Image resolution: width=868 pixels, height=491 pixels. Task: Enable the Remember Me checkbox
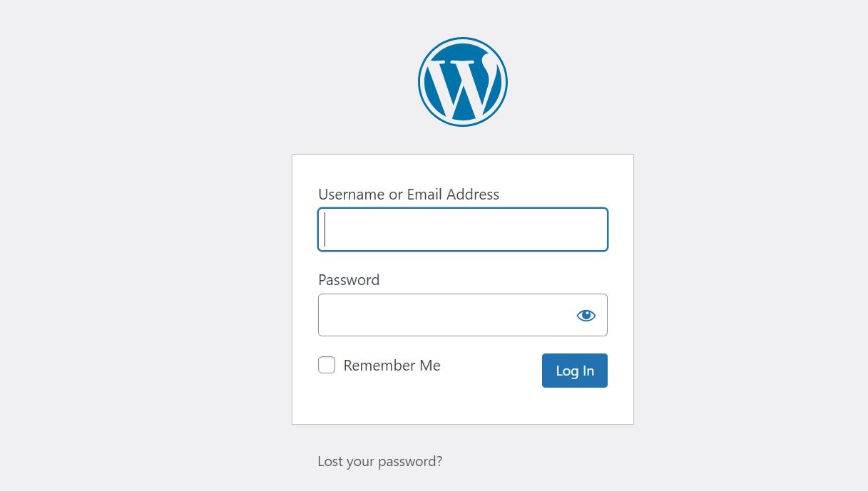pyautogui.click(x=327, y=366)
